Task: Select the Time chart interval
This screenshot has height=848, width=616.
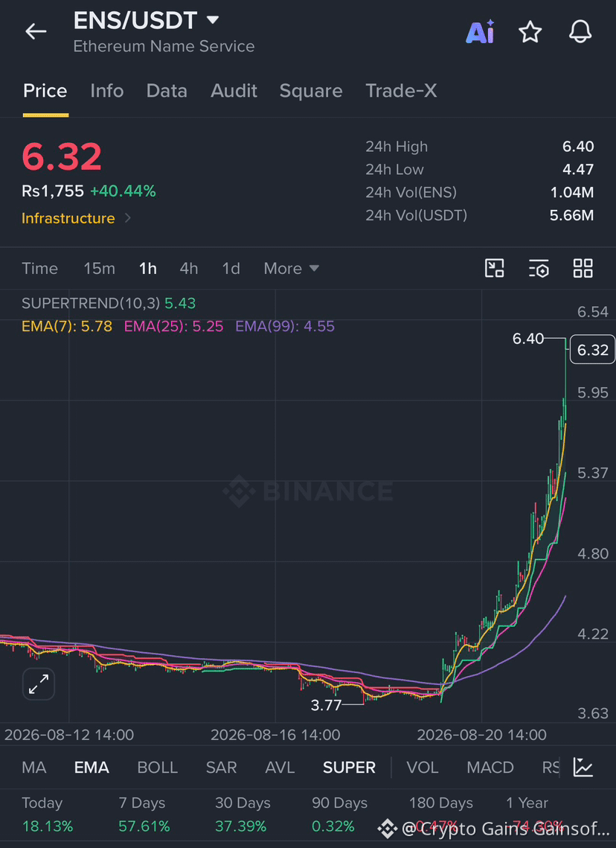Action: pos(39,268)
